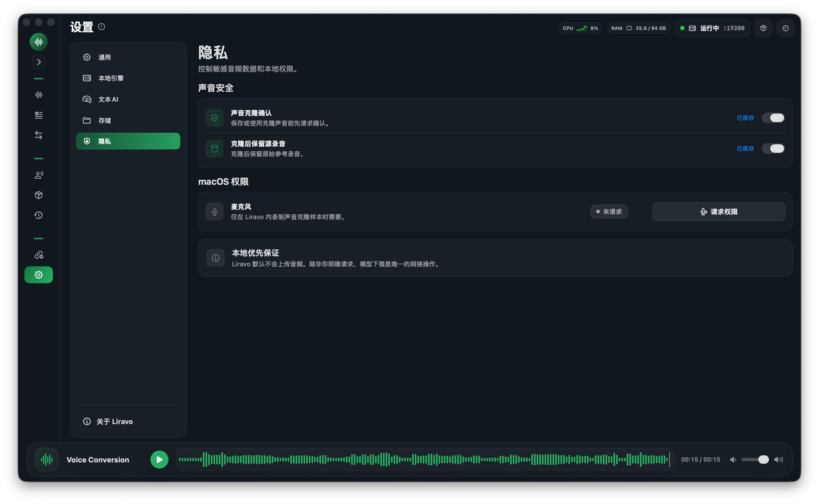The image size is (819, 504).
Task: Open the script list icon in sidebar
Action: click(x=39, y=115)
